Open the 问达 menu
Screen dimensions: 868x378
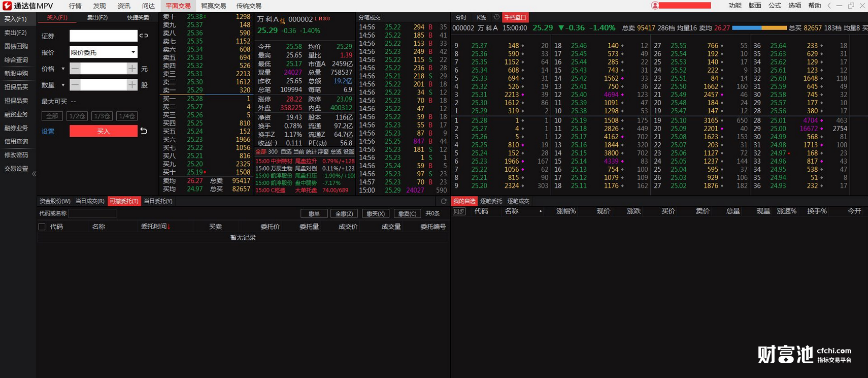[148, 6]
